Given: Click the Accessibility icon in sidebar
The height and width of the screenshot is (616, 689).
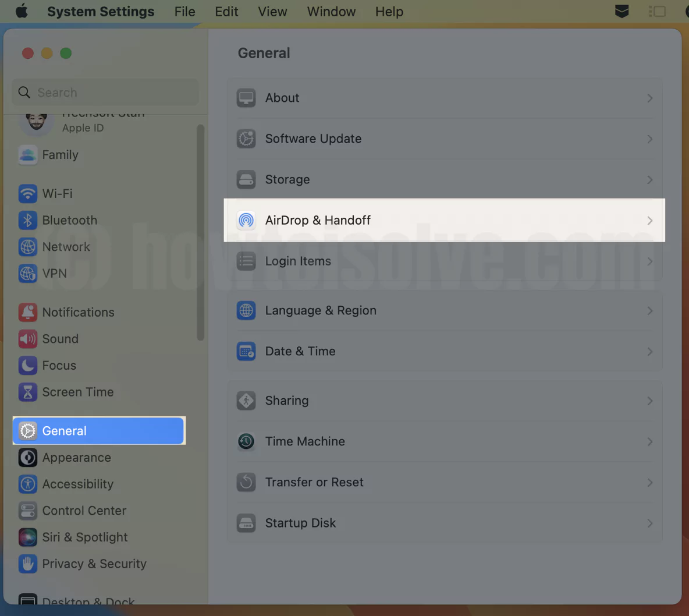Looking at the screenshot, I should point(28,484).
